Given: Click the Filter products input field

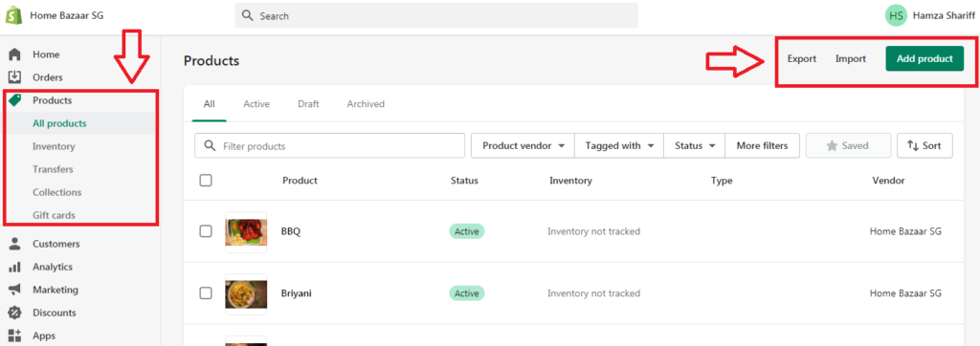Looking at the screenshot, I should click(x=329, y=145).
